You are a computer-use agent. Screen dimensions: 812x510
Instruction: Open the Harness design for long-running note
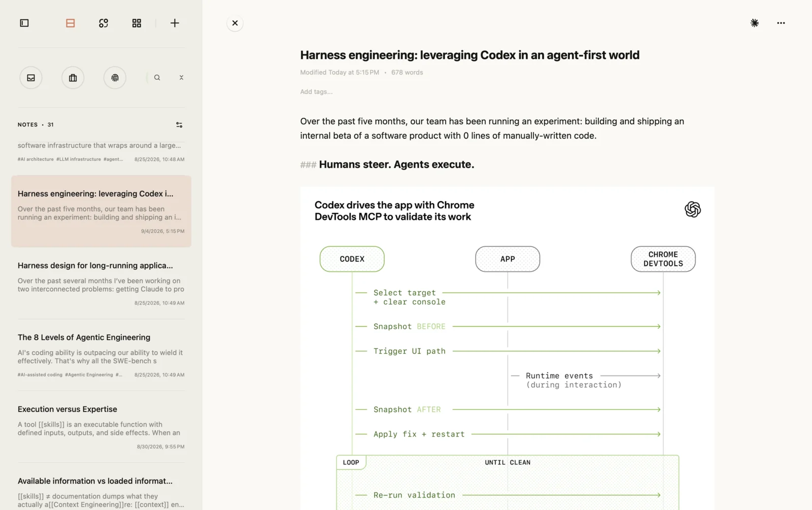coord(101,283)
